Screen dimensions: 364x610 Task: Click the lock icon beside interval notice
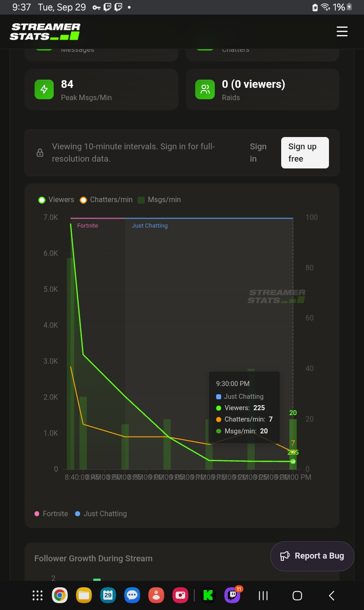pyautogui.click(x=40, y=153)
